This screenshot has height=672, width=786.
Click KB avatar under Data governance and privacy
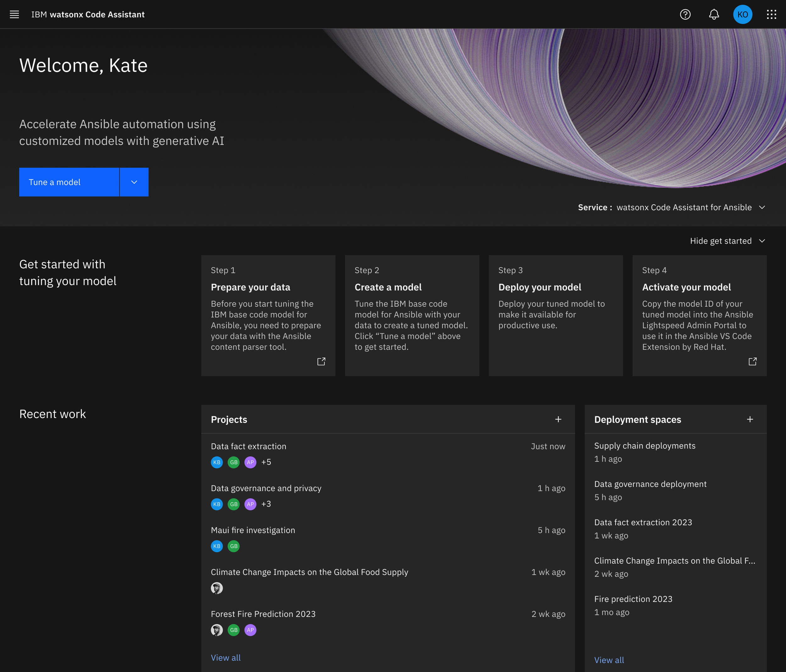tap(217, 504)
